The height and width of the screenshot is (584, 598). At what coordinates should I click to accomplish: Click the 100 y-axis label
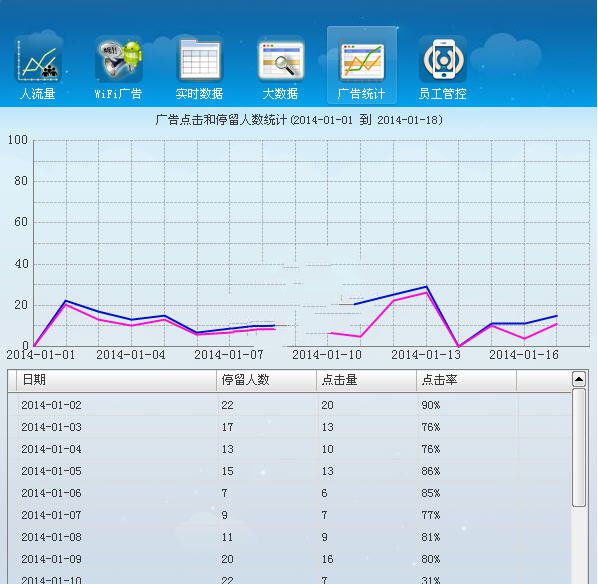[x=18, y=140]
